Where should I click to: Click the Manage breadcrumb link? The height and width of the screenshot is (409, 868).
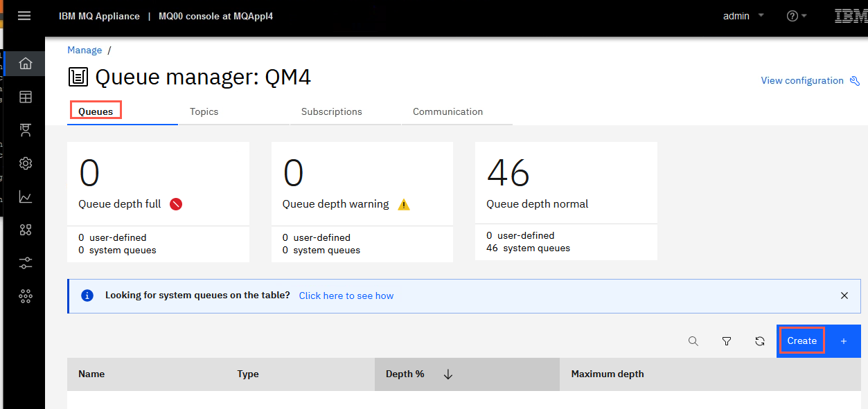tap(85, 50)
